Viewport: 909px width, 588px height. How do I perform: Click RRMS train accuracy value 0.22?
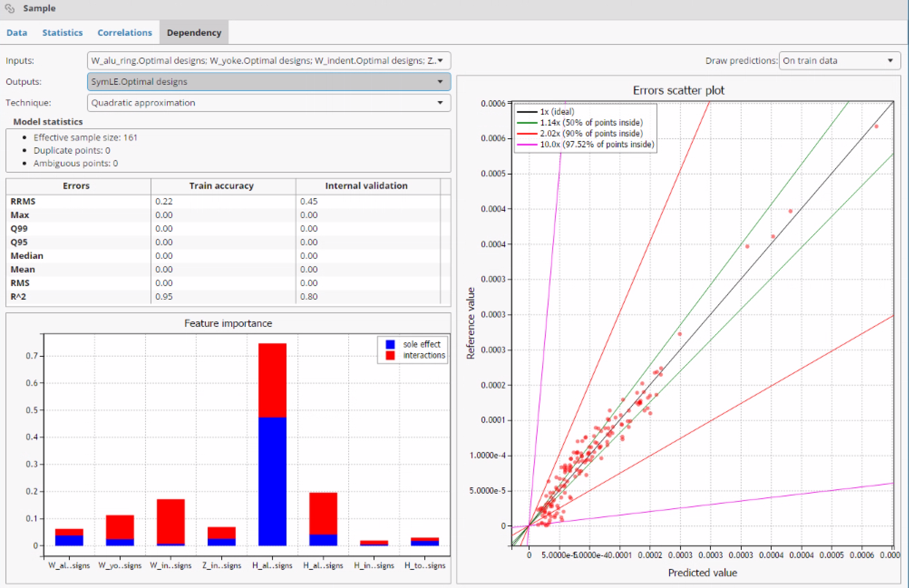(x=164, y=201)
